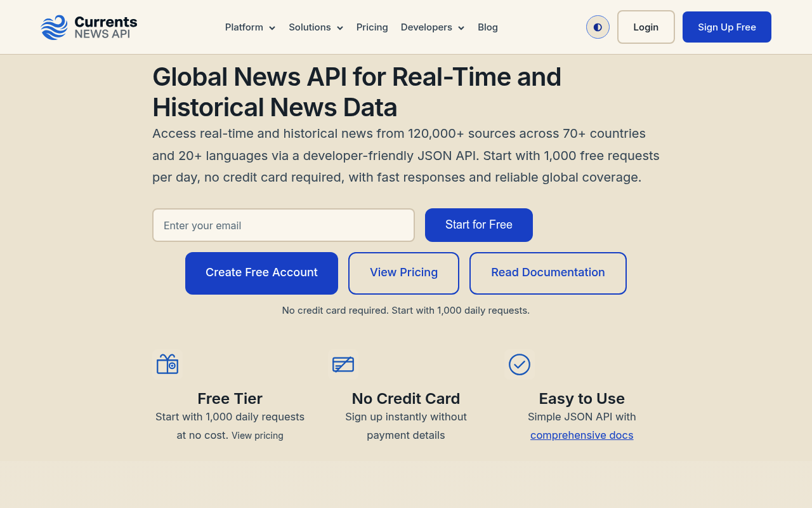
Task: Open the Blog page
Action: (488, 27)
